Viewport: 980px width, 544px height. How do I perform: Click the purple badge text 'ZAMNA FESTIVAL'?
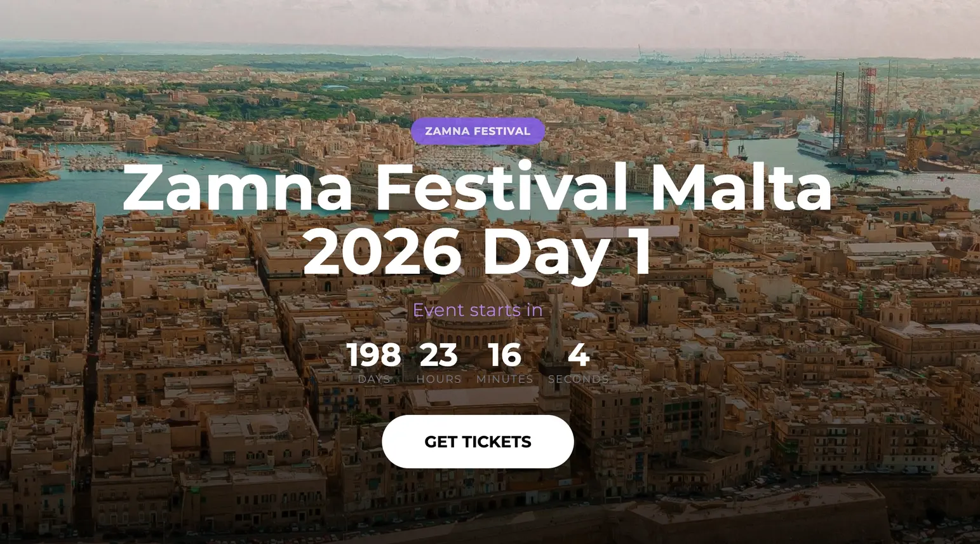click(x=478, y=131)
